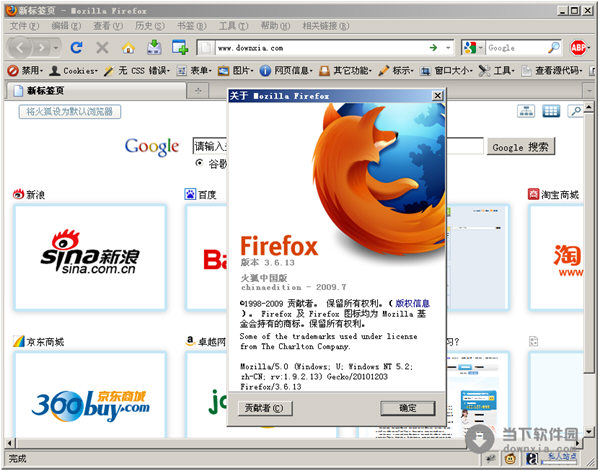
Task: Click the monkey face icon in status bar
Action: point(510,458)
